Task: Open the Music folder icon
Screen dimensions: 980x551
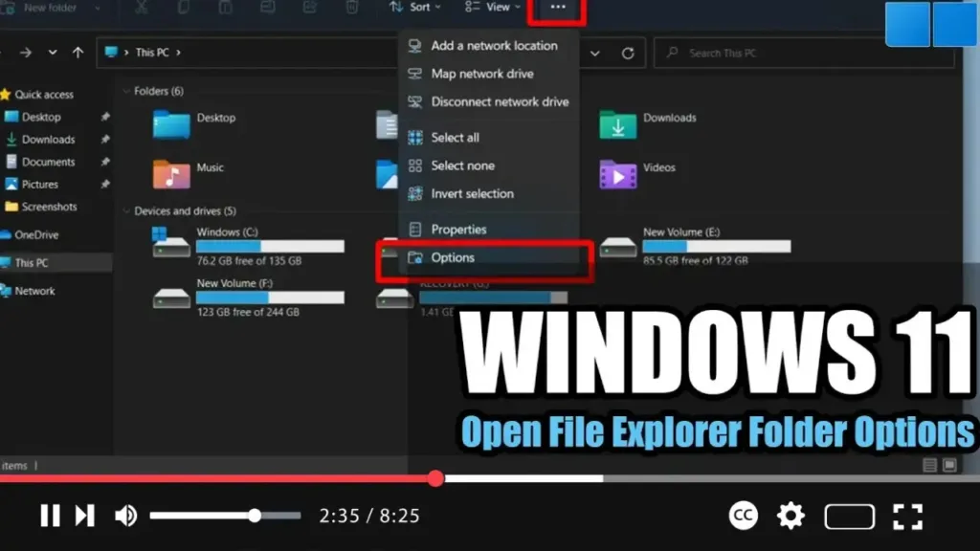Action: pyautogui.click(x=171, y=174)
